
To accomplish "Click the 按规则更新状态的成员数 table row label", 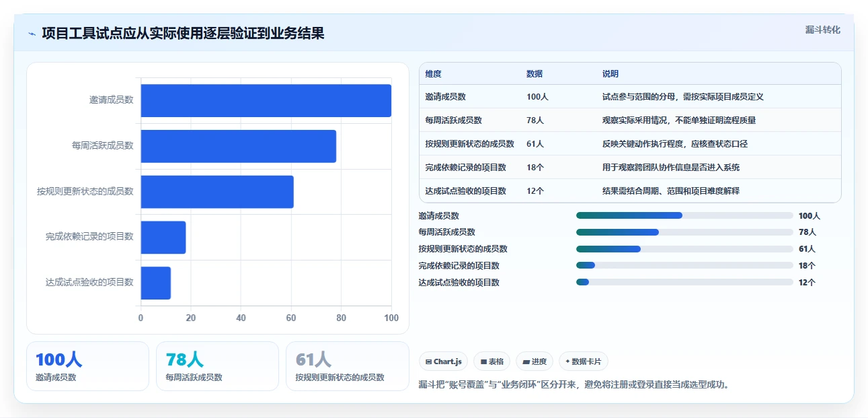I will tap(470, 144).
